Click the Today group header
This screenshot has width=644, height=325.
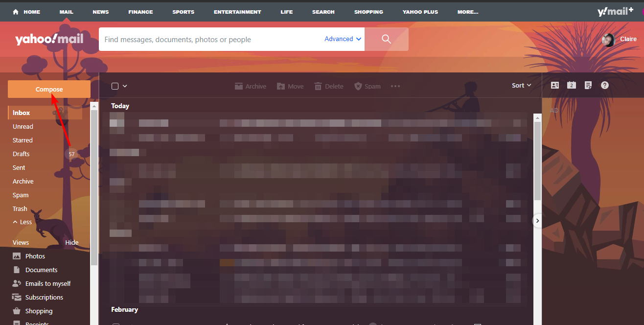pos(120,106)
